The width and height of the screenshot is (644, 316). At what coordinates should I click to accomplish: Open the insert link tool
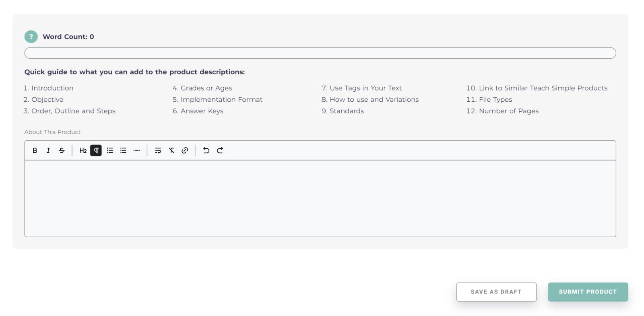[185, 150]
